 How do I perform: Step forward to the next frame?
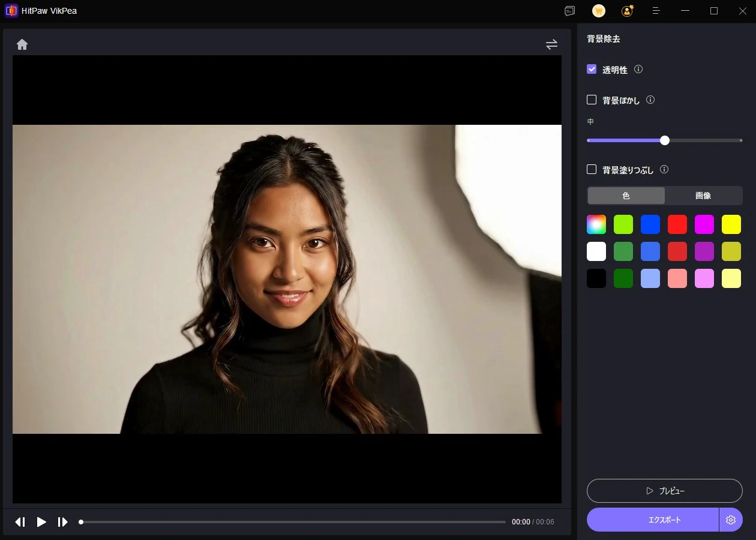coord(62,522)
